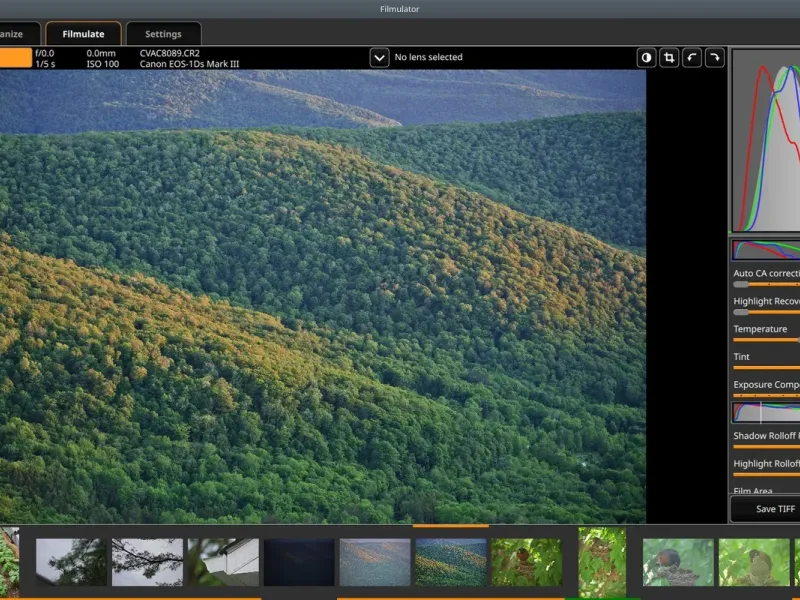800x600 pixels.
Task: Open the Settings tab
Action: coord(163,34)
